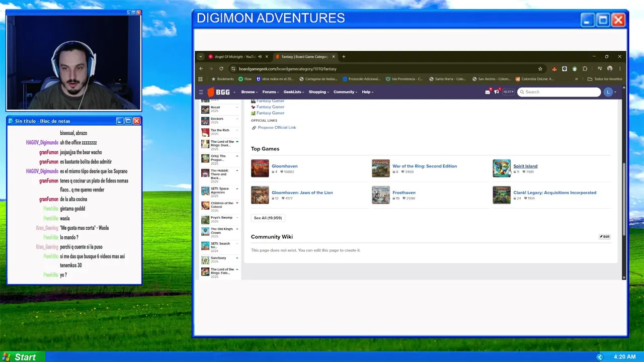Click Propose Official Link chain icon
Image resolution: width=644 pixels, height=362 pixels.
coord(254,128)
